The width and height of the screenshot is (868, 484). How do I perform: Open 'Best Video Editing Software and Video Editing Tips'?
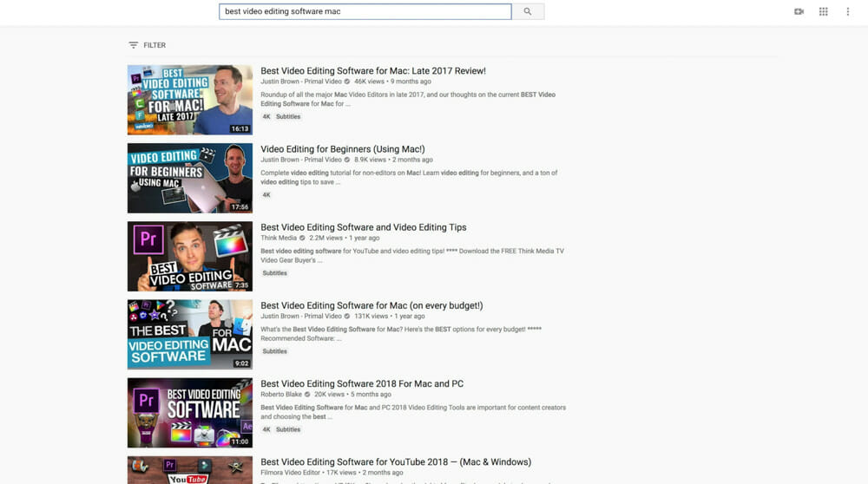[364, 227]
